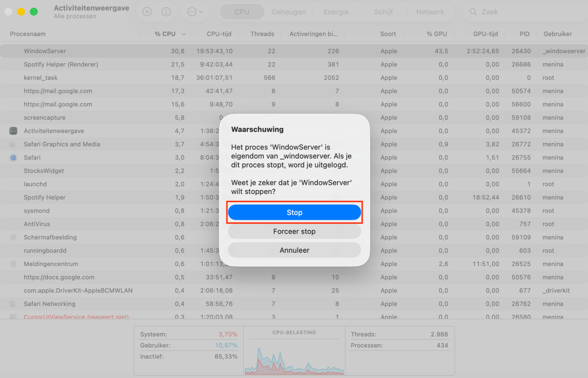Open the more-options ellipsis dropdown
The width and height of the screenshot is (588, 378).
195,12
